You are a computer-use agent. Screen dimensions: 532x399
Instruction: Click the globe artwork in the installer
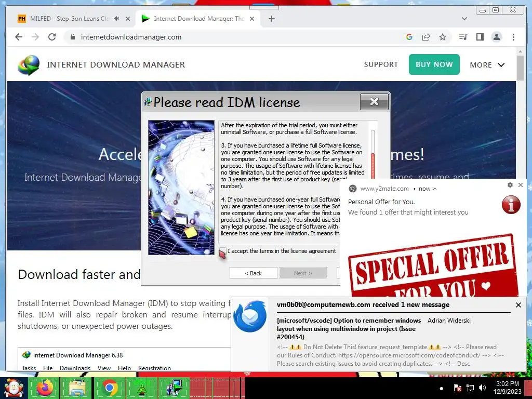click(x=181, y=187)
